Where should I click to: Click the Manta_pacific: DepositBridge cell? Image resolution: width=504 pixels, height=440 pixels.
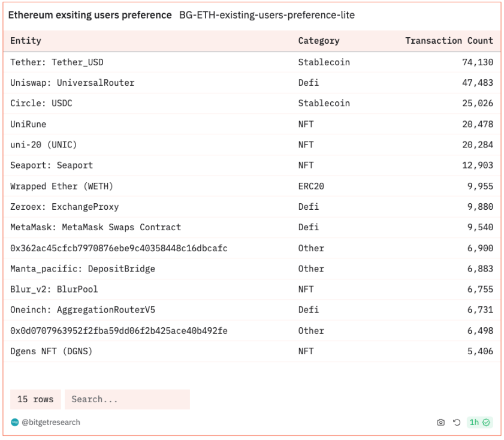[82, 269]
